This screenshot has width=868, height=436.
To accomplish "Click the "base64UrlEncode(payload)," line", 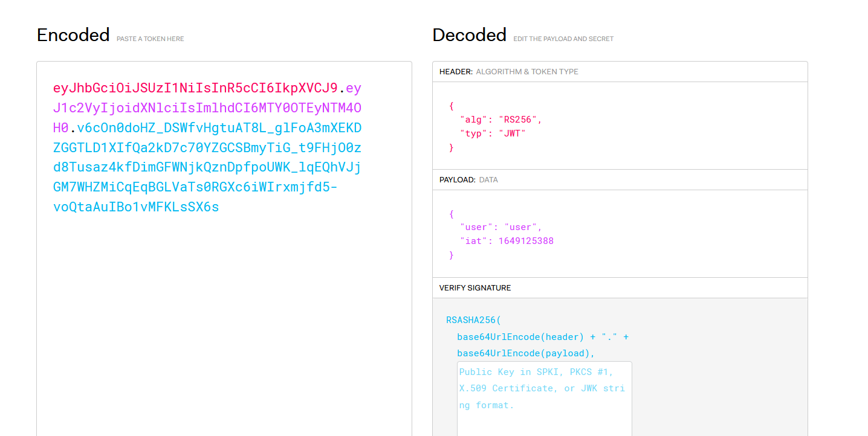I will [526, 353].
